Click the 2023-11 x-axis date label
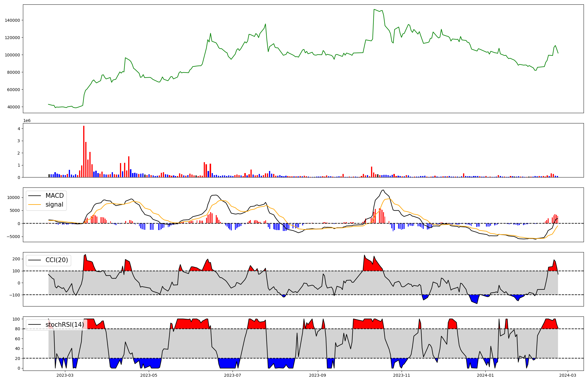This screenshot has width=588, height=382. pos(401,375)
